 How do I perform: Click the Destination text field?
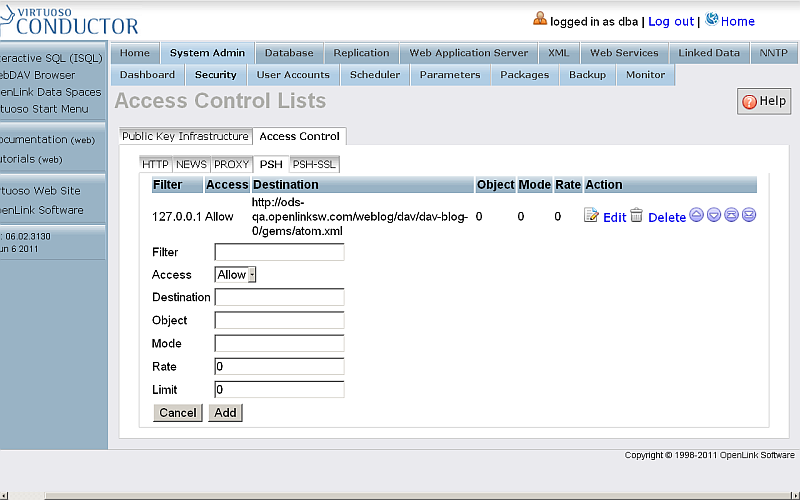(x=279, y=297)
